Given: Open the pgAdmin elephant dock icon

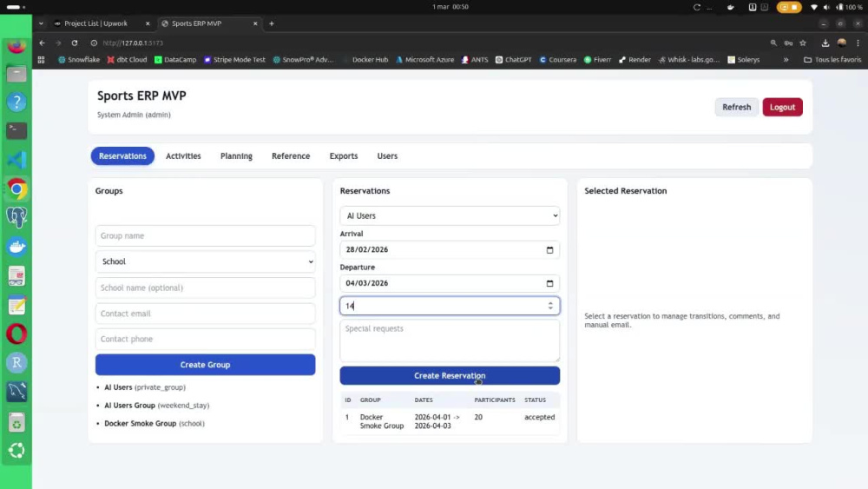Looking at the screenshot, I should (x=16, y=217).
